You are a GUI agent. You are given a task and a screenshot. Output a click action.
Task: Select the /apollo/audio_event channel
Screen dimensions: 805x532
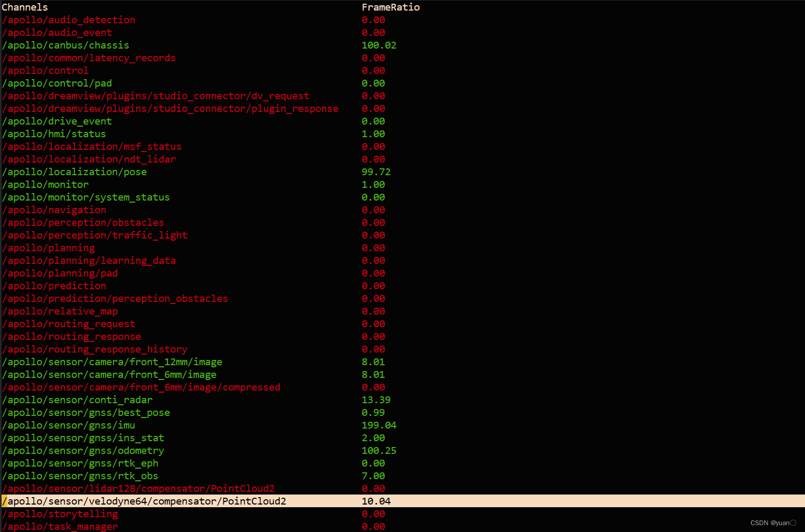(x=57, y=33)
